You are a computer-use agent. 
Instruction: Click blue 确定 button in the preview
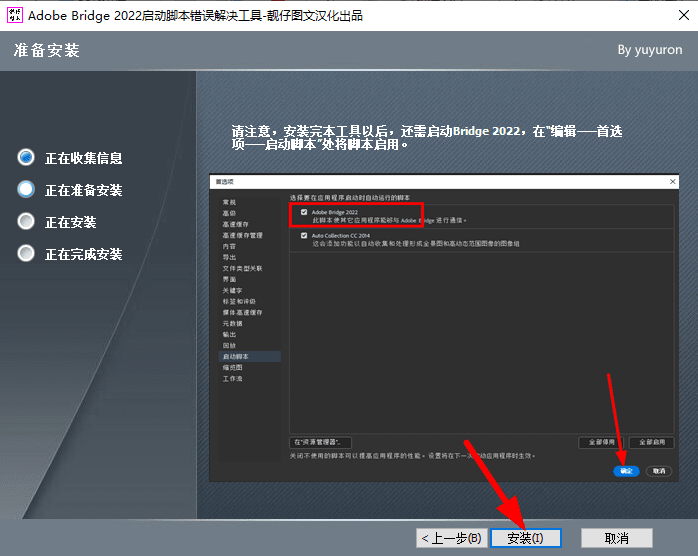pos(626,471)
